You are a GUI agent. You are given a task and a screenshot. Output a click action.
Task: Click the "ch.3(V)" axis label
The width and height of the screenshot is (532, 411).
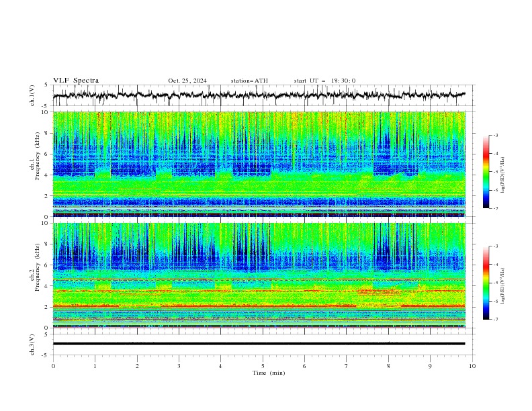[32, 345]
